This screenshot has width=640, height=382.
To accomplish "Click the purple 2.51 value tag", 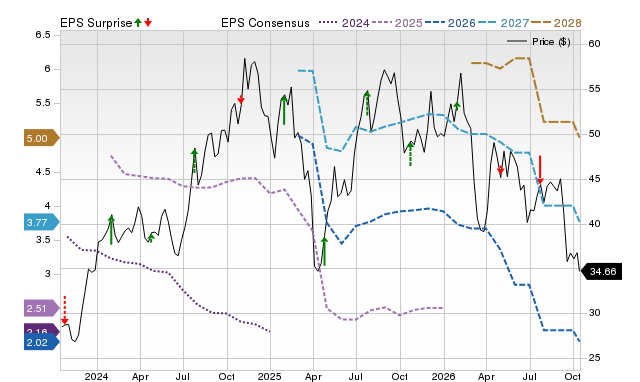I will tap(42, 308).
